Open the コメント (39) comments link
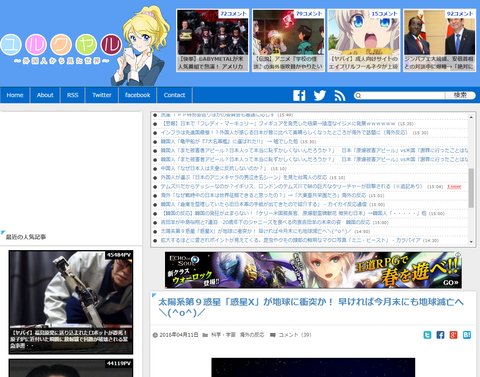480x377 pixels. point(295,335)
